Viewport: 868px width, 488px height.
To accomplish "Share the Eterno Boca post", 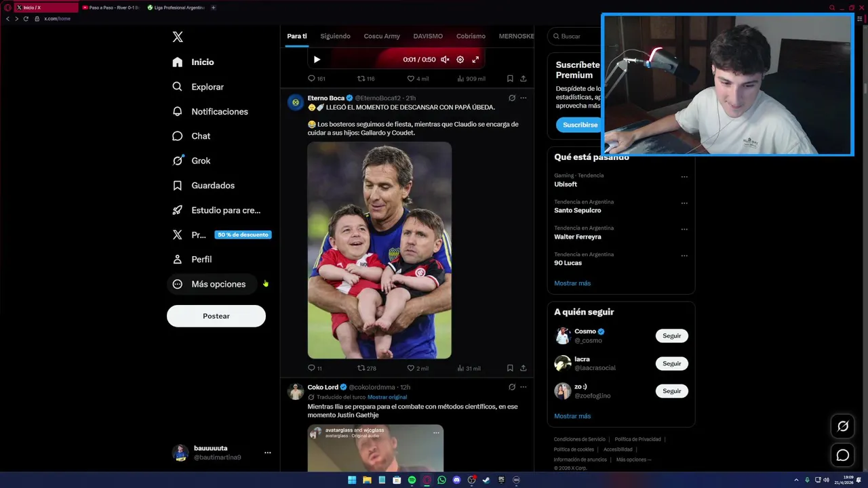I will (523, 368).
